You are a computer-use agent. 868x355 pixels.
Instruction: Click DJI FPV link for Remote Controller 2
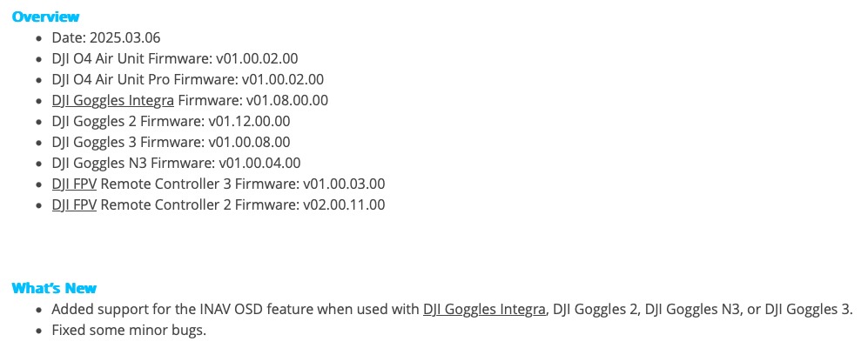[x=74, y=204]
